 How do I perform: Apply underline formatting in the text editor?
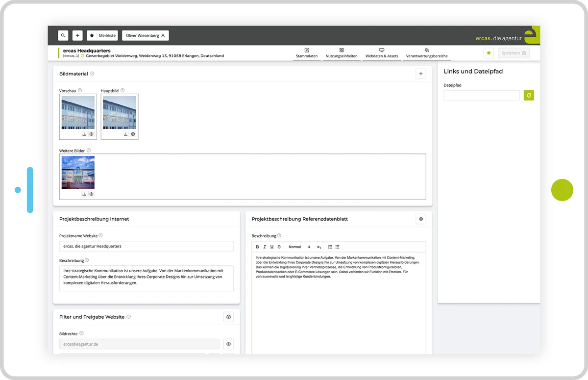point(272,247)
